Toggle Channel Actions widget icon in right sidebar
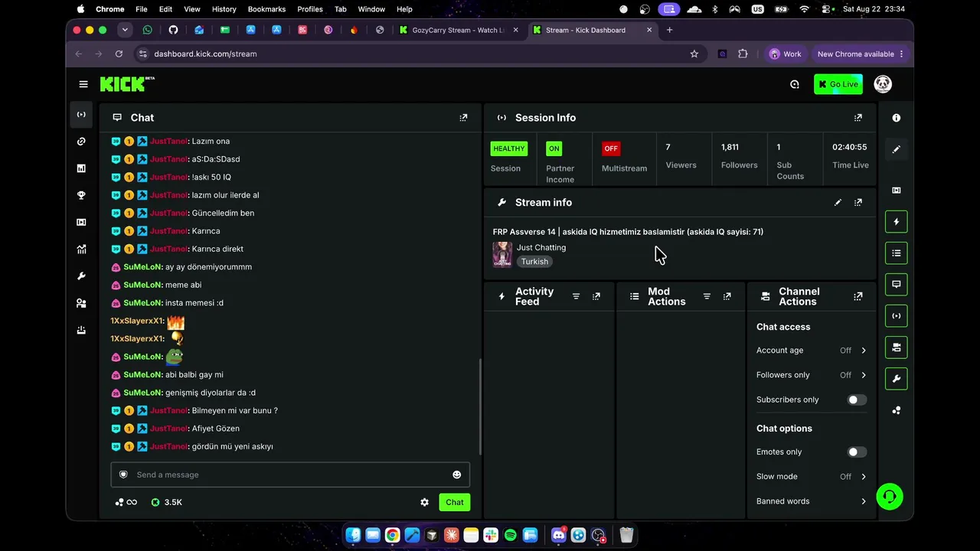 coord(897,347)
